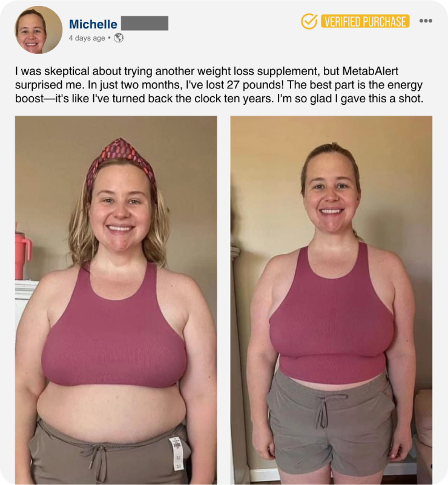
Task: Click the orange verified checkmark circle icon
Action: point(309,21)
